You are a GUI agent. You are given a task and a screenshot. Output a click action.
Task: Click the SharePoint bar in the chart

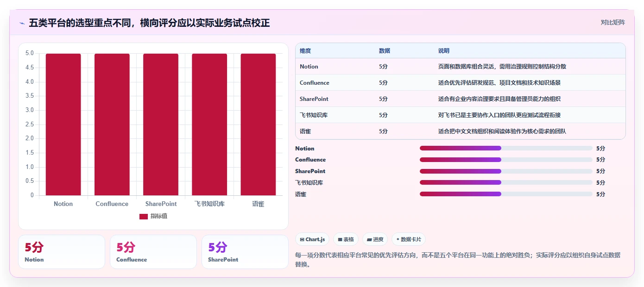click(x=161, y=125)
